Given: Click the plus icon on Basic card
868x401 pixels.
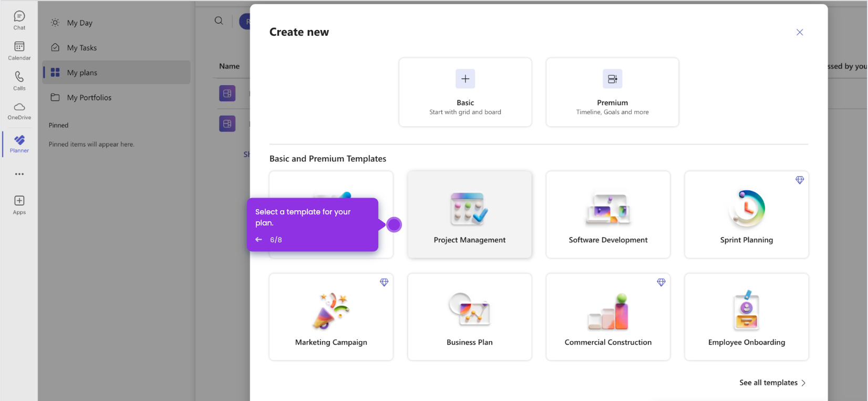Looking at the screenshot, I should pos(465,79).
